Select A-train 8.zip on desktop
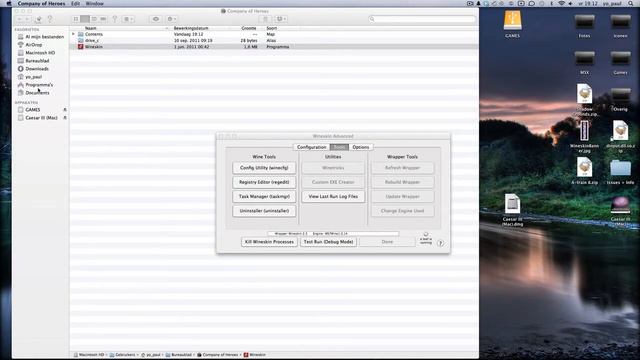Screen dimensions: 640x360 [x=584, y=171]
